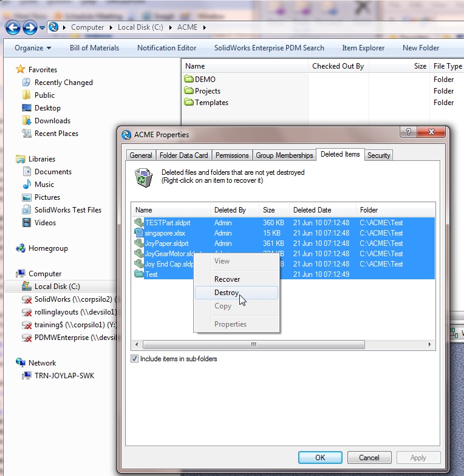The width and height of the screenshot is (464, 476).
Task: Click the dialog help question mark button
Action: pos(408,132)
